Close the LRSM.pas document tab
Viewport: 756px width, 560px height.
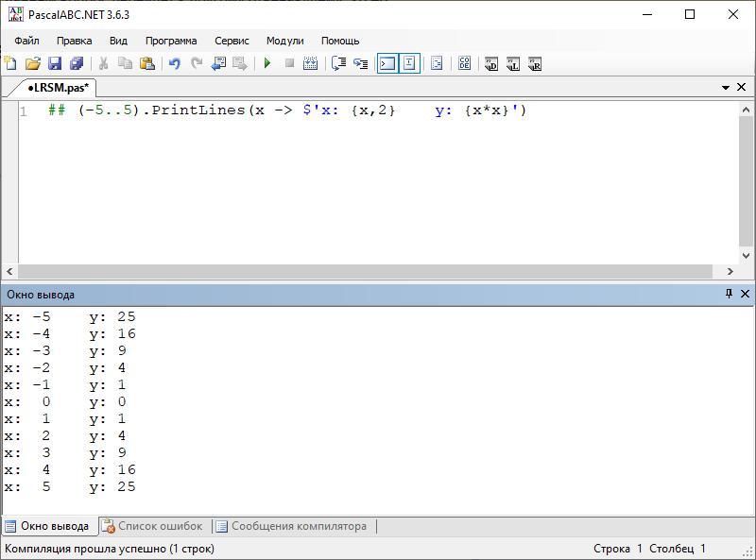(742, 87)
